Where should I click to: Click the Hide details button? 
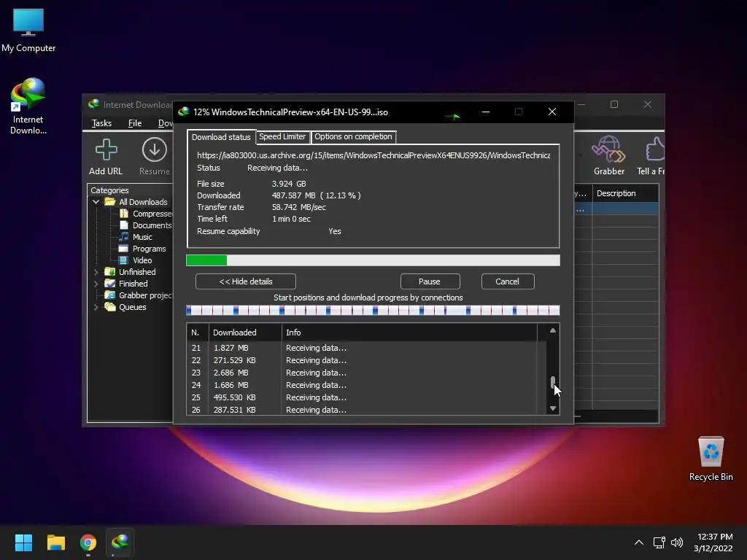coord(246,281)
